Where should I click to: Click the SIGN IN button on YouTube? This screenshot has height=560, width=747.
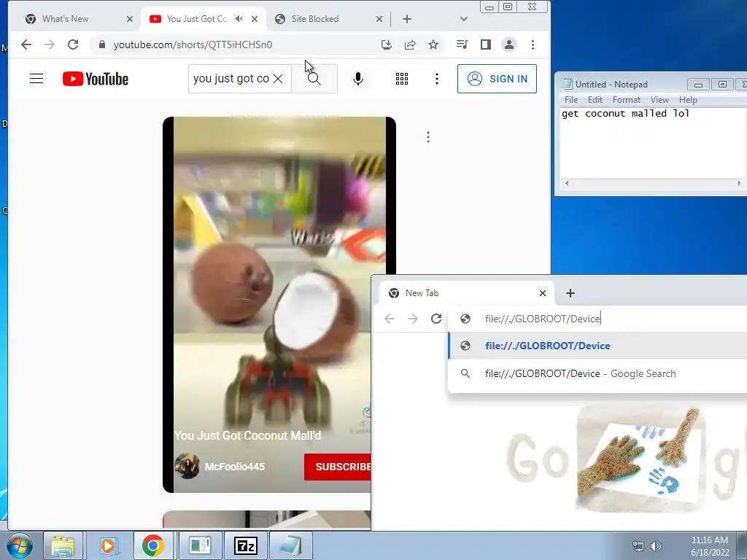(497, 79)
